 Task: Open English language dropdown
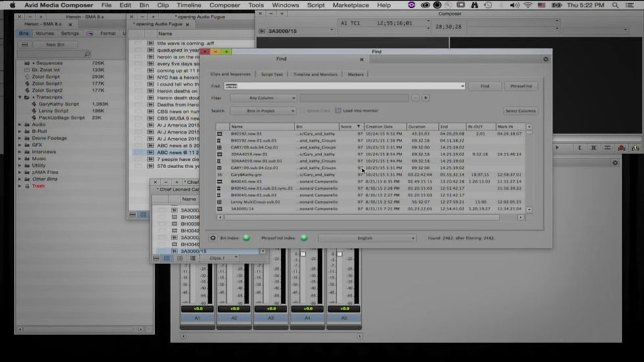(367, 238)
